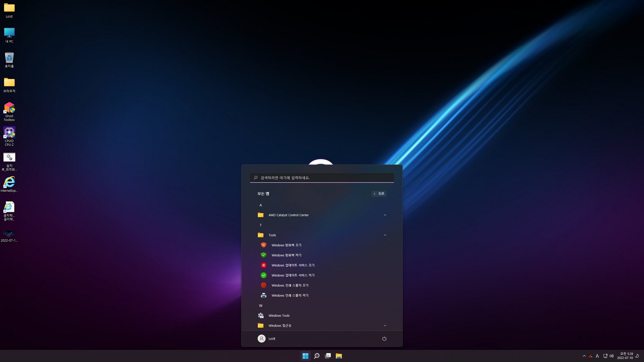This screenshot has height=362, width=644.
Task: Open the moon focus assist icon
Action: (x=637, y=356)
